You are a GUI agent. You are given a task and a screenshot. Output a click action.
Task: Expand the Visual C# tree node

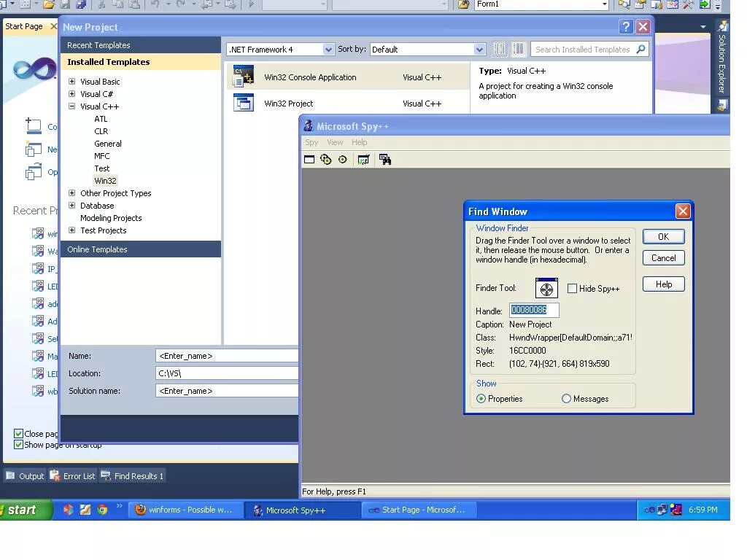coord(72,94)
